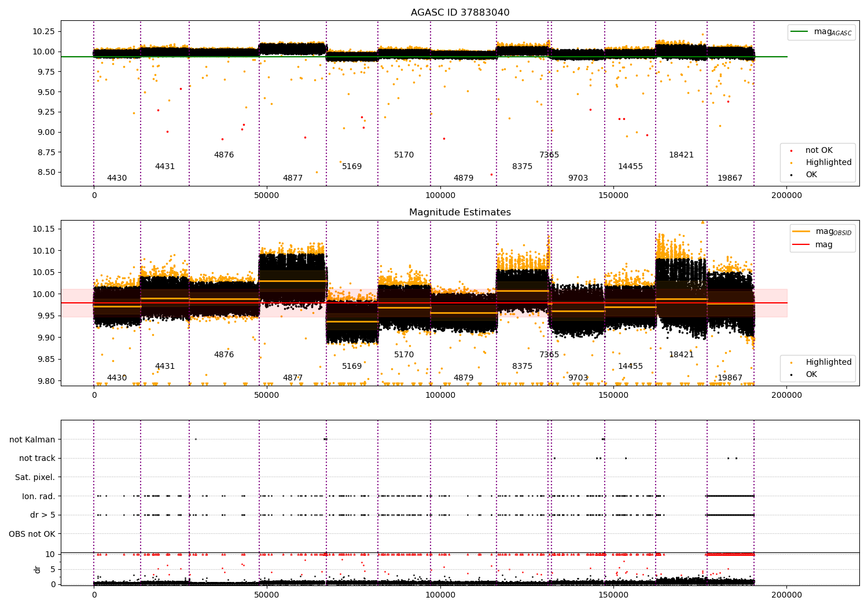Image resolution: width=868 pixels, height=608 pixels.
Task: Click obsid label 7365 in top panel
Action: click(x=549, y=155)
